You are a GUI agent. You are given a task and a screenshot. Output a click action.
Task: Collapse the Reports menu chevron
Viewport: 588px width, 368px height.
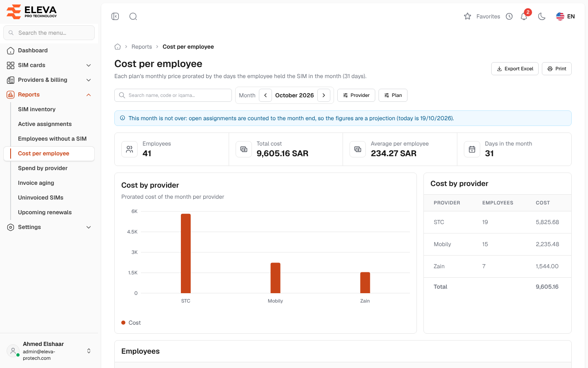tap(89, 94)
